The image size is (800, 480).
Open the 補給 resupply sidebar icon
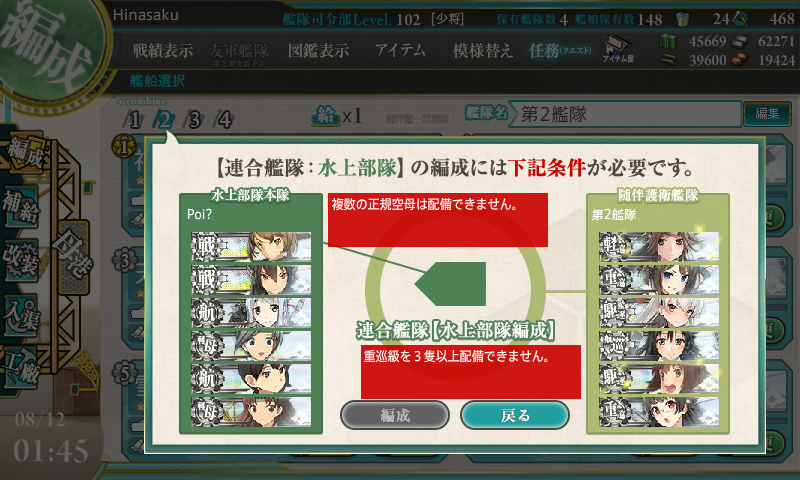point(21,208)
